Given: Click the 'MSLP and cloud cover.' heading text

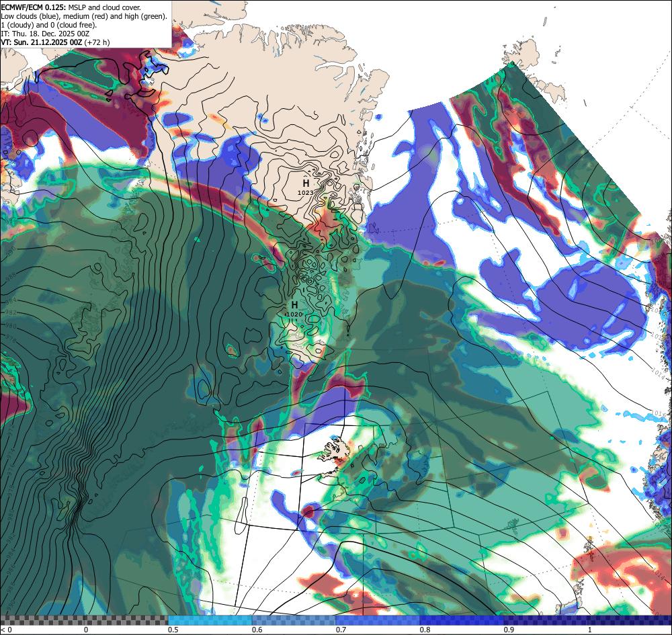Looking at the screenshot, I should tap(104, 7).
